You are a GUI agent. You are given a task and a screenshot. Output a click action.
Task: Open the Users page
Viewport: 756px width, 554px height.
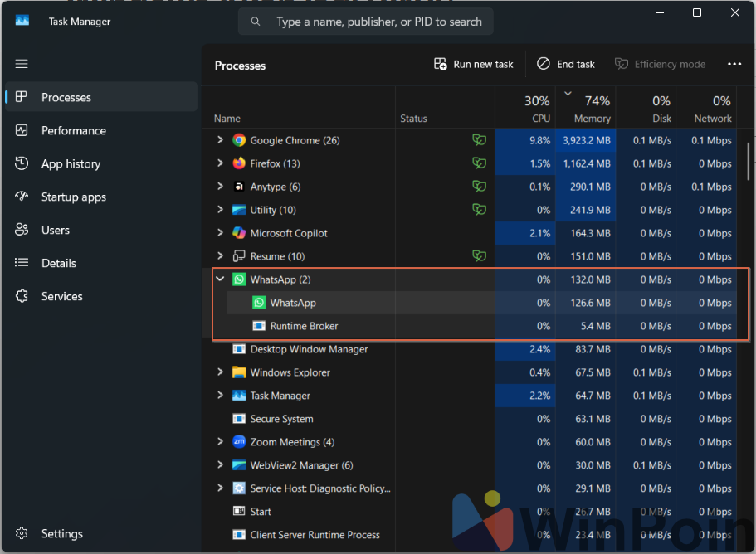tap(101, 230)
